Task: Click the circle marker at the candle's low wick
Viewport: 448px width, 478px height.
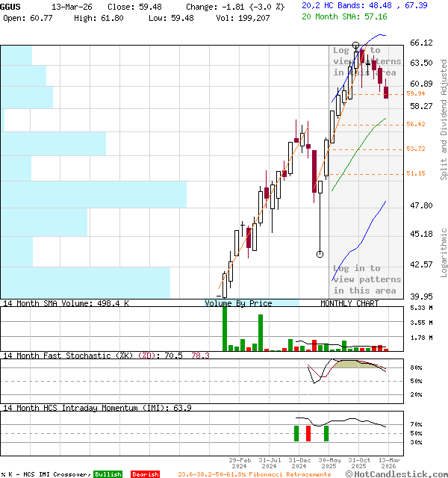Action: point(320,255)
